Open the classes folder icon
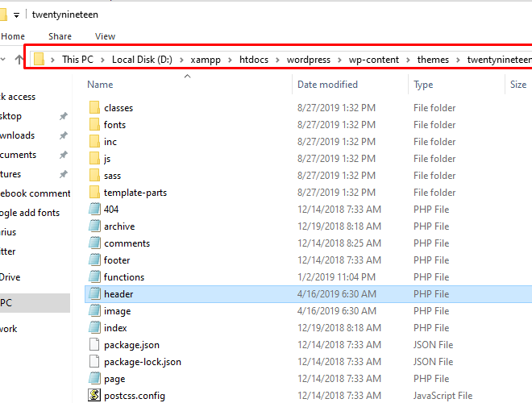This screenshot has width=532, height=403. [x=94, y=107]
